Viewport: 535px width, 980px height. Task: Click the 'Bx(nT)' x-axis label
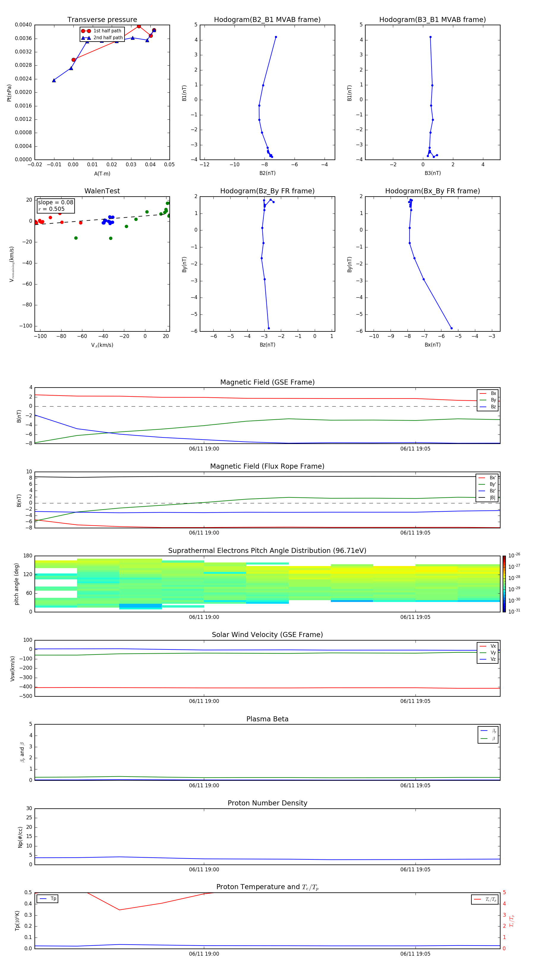[432, 345]
